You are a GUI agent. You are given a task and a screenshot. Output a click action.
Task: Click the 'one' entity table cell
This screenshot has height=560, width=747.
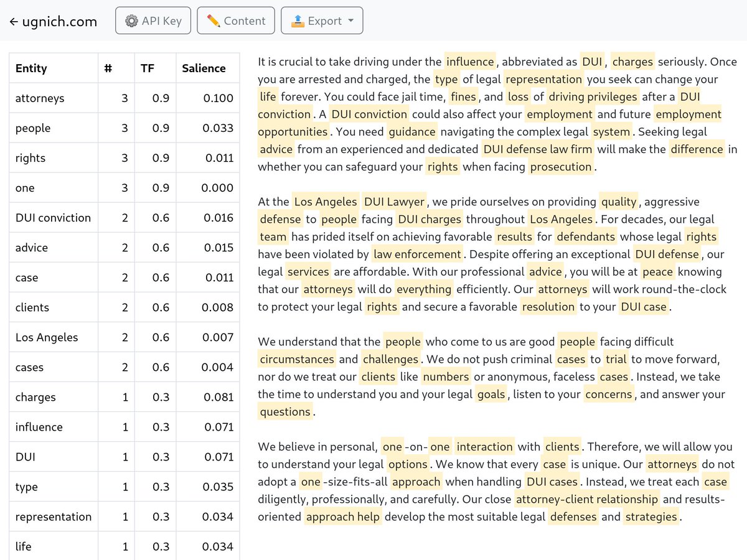coord(54,188)
